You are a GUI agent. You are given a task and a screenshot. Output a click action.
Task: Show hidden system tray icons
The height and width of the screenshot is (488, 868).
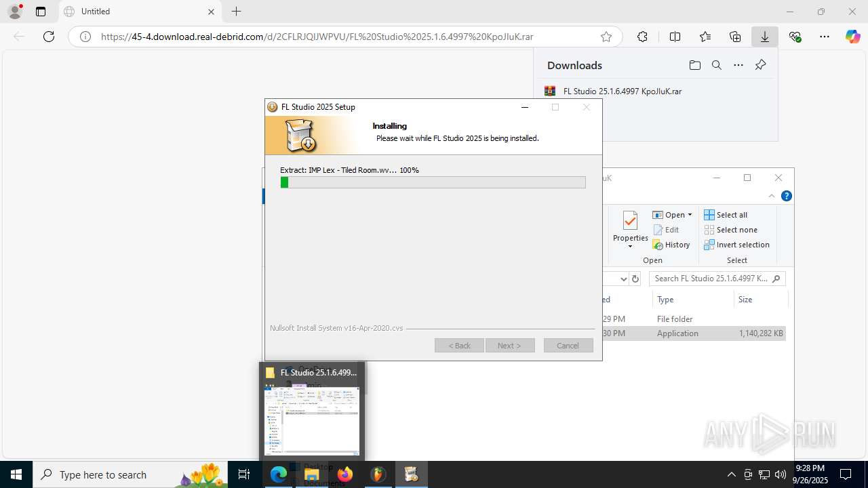(732, 474)
